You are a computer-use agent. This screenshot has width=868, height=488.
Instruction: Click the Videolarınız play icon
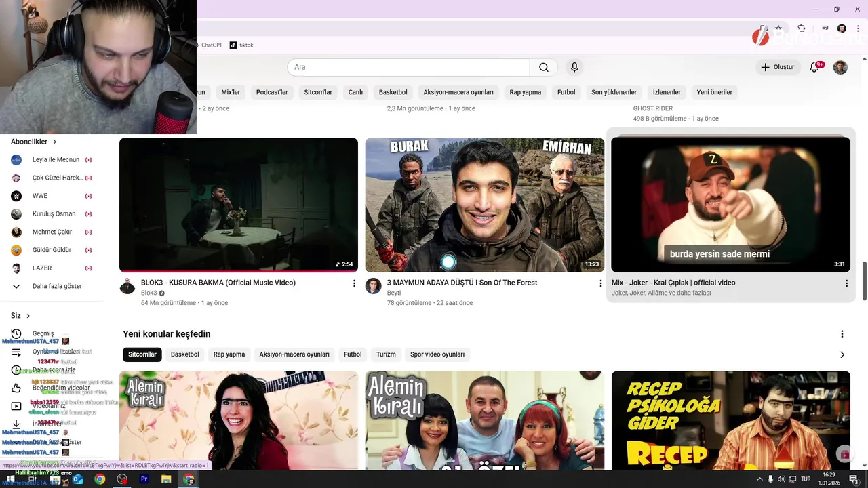point(16,406)
